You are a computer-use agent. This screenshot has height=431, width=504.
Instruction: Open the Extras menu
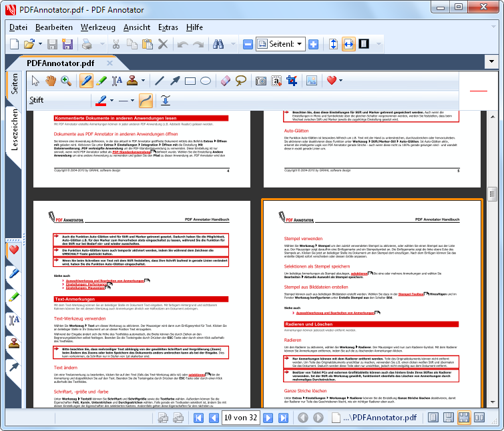pos(168,27)
